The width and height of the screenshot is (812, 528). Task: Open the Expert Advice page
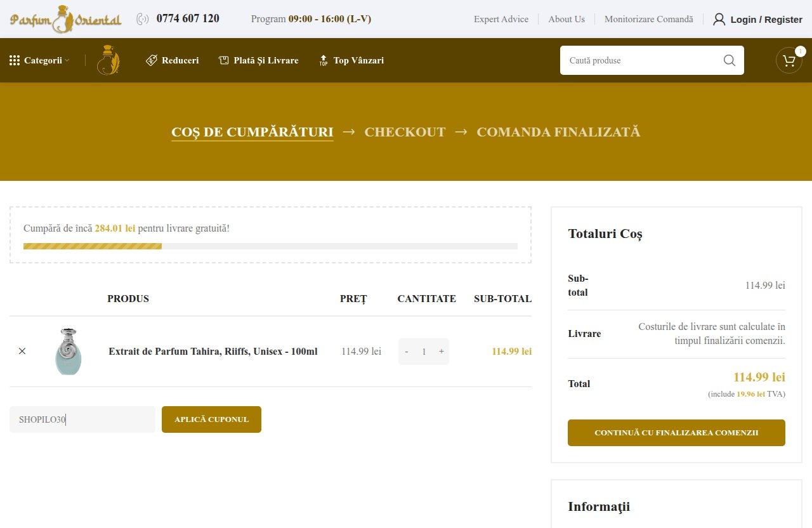pyautogui.click(x=501, y=19)
